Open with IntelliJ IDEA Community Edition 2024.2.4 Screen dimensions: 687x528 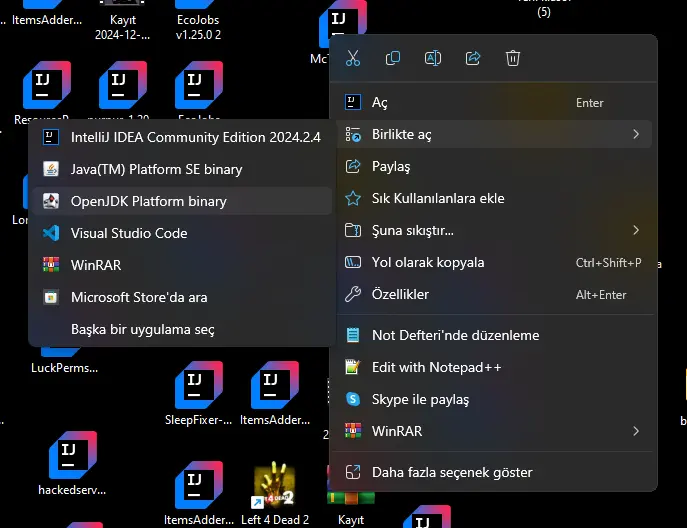(x=182, y=137)
